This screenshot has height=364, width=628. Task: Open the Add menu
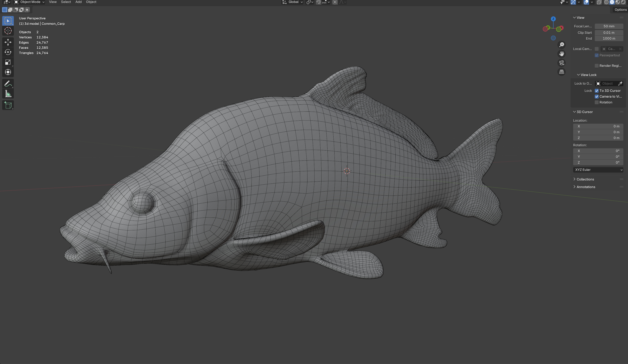coord(78,2)
